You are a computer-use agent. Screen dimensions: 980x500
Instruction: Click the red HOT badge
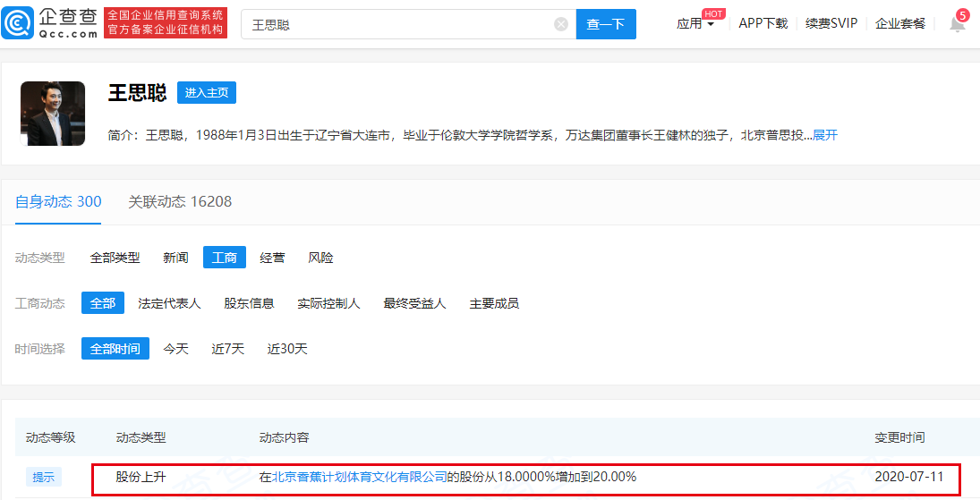713,13
